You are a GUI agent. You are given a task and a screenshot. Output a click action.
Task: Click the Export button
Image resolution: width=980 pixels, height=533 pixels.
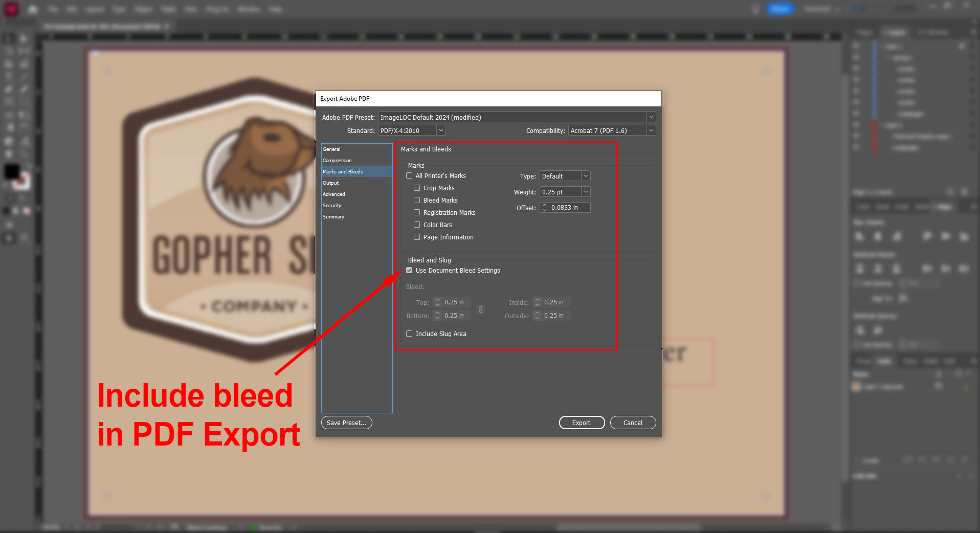[x=582, y=423]
